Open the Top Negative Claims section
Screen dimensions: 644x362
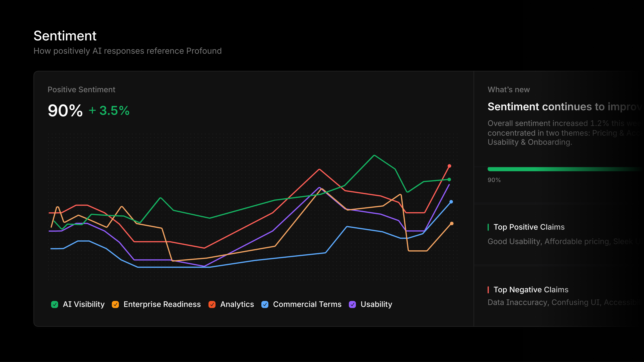point(531,290)
